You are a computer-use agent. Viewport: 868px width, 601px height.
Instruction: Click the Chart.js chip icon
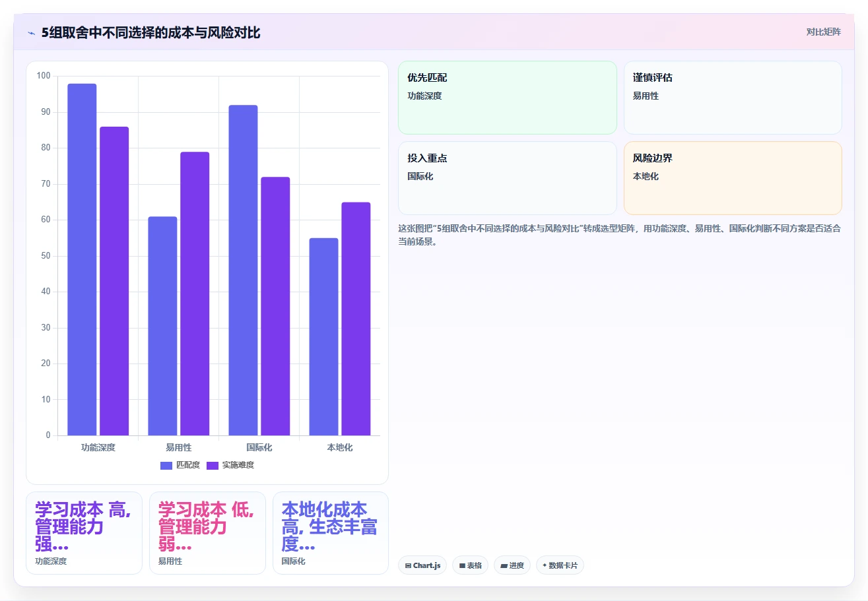pyautogui.click(x=408, y=566)
